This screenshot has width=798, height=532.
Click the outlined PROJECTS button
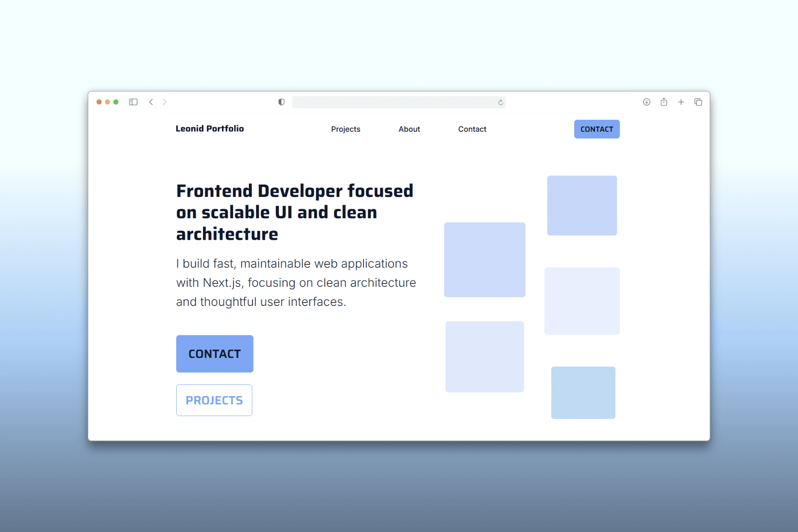[214, 400]
